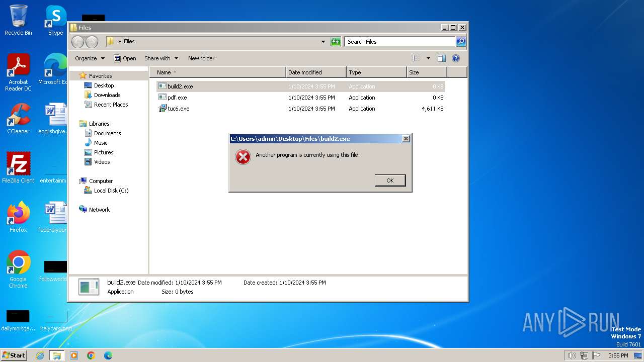
Task: Open Microsoft Edge from taskbar
Action: point(108,355)
